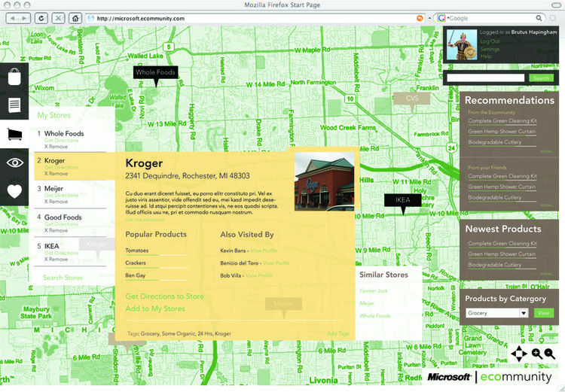The width and height of the screenshot is (565, 392).
Task: Click the green Search button
Action: pyautogui.click(x=541, y=77)
